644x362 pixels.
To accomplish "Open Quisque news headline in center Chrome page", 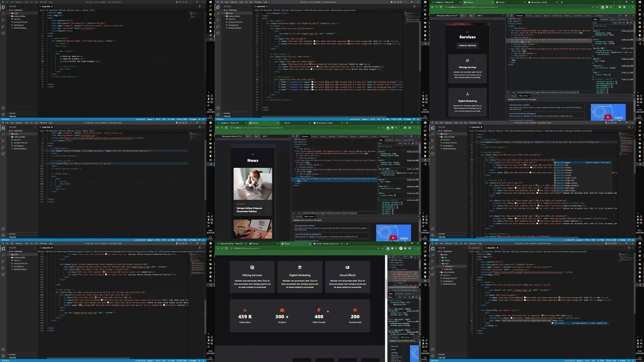I will [250, 209].
